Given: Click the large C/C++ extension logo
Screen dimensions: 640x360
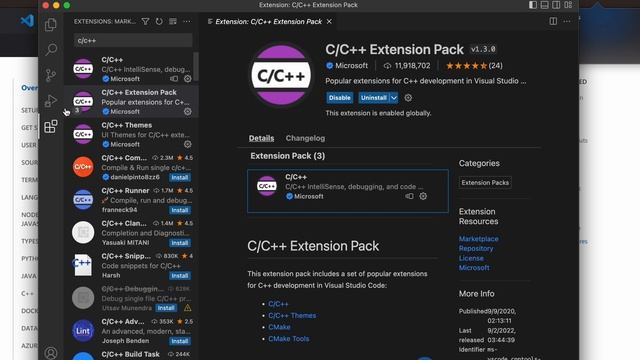Looking at the screenshot, I should click(281, 76).
